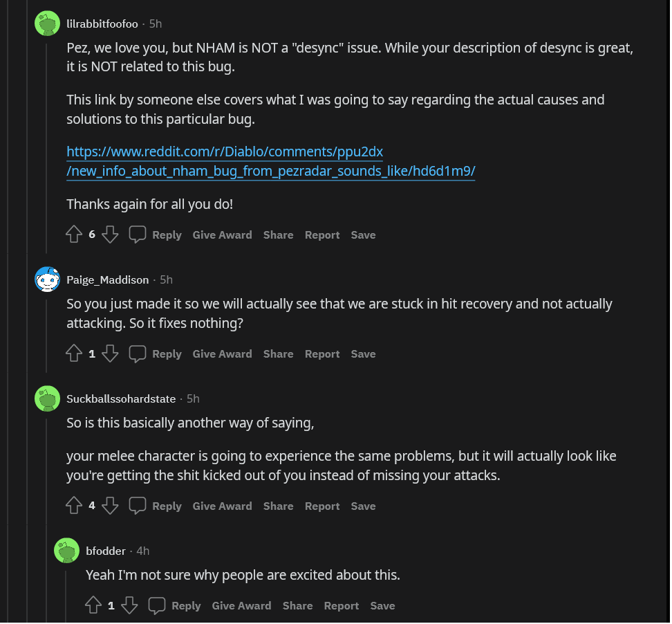This screenshot has width=672, height=624.
Task: Downvote Paige_Maddison's comment
Action: [110, 354]
